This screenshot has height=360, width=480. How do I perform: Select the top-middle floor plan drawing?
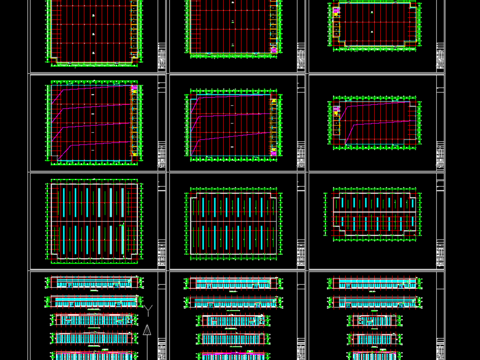click(233, 29)
